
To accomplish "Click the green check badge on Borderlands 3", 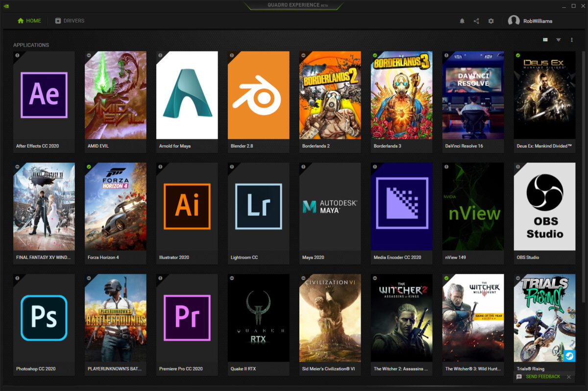I will coord(375,55).
